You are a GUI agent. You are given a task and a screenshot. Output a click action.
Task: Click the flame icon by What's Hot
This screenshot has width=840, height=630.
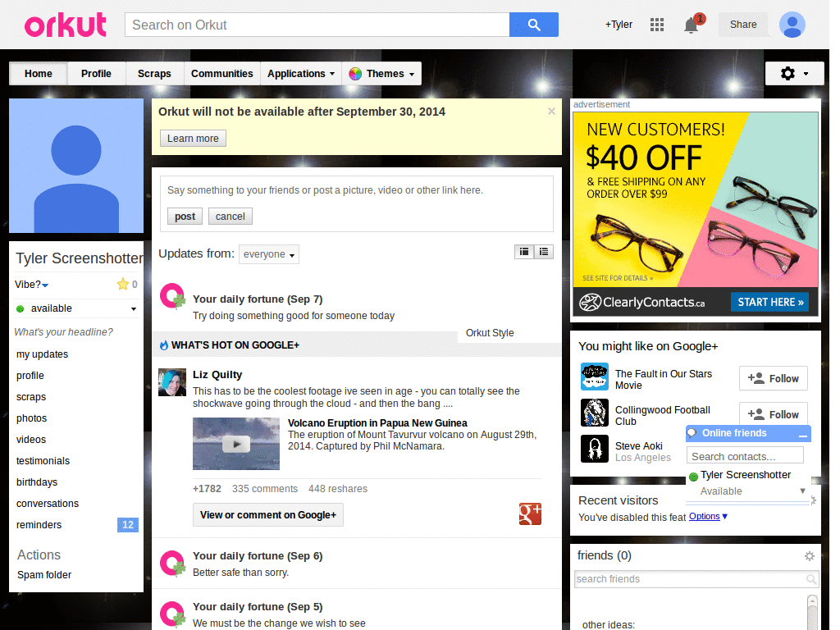(164, 345)
